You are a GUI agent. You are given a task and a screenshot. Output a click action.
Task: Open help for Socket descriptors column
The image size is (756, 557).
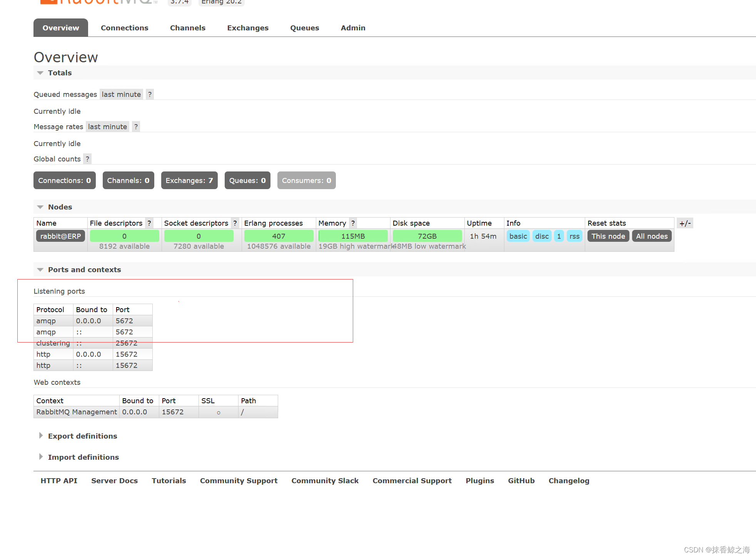coord(235,223)
